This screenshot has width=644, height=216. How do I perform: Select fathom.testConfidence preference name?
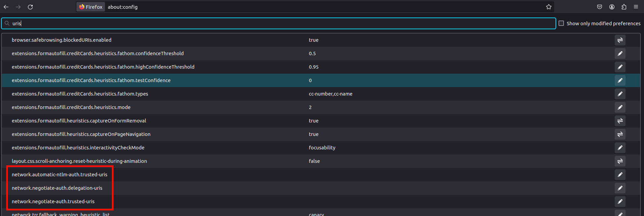(x=91, y=80)
